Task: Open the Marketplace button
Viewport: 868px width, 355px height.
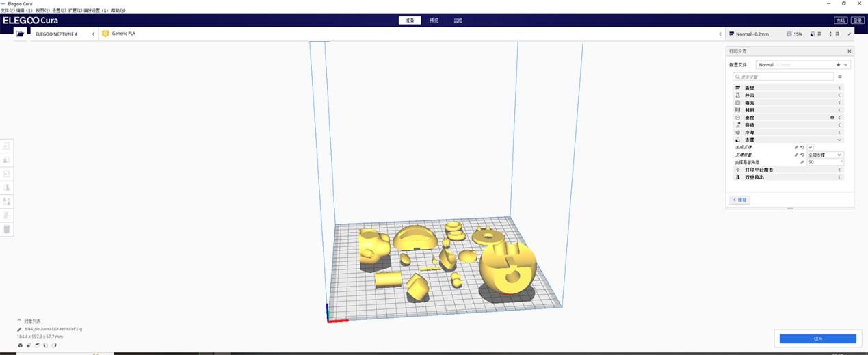Action: [x=840, y=21]
